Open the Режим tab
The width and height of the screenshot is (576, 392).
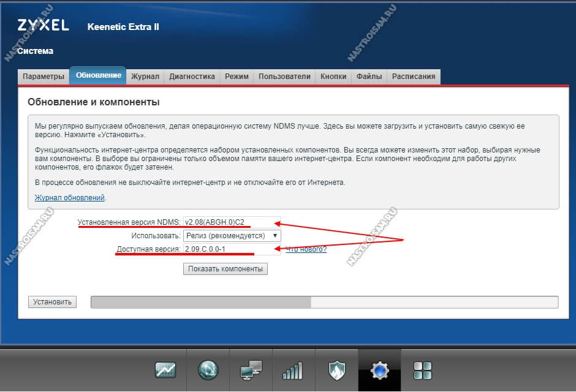pos(237,77)
